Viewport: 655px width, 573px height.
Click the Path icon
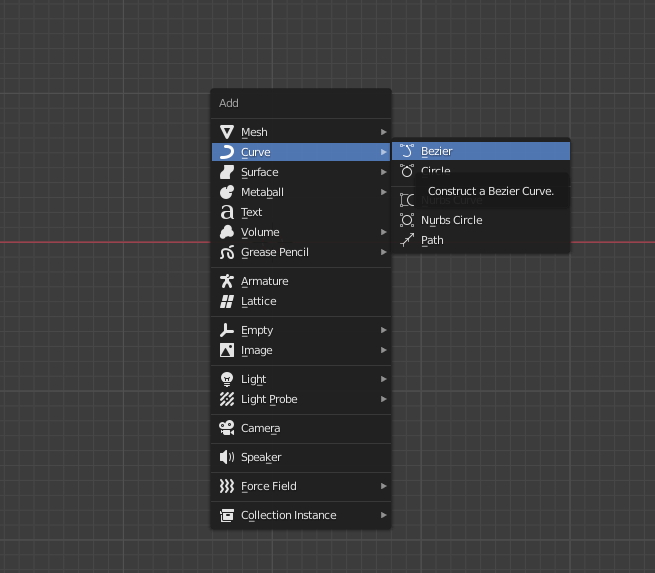pyautogui.click(x=407, y=240)
